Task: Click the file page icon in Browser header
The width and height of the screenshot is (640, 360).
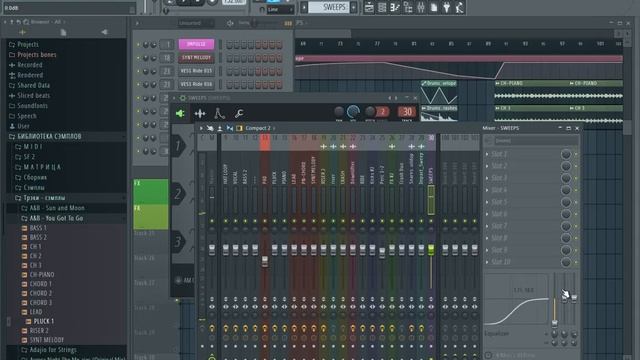Action: (63, 32)
